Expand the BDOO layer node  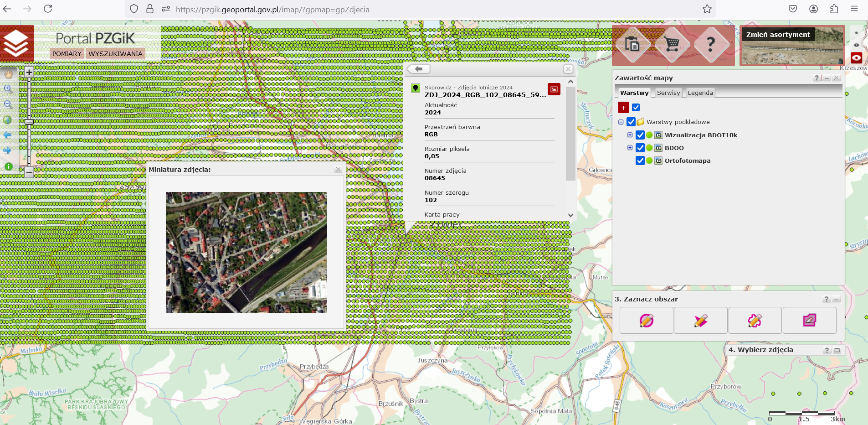tap(630, 148)
